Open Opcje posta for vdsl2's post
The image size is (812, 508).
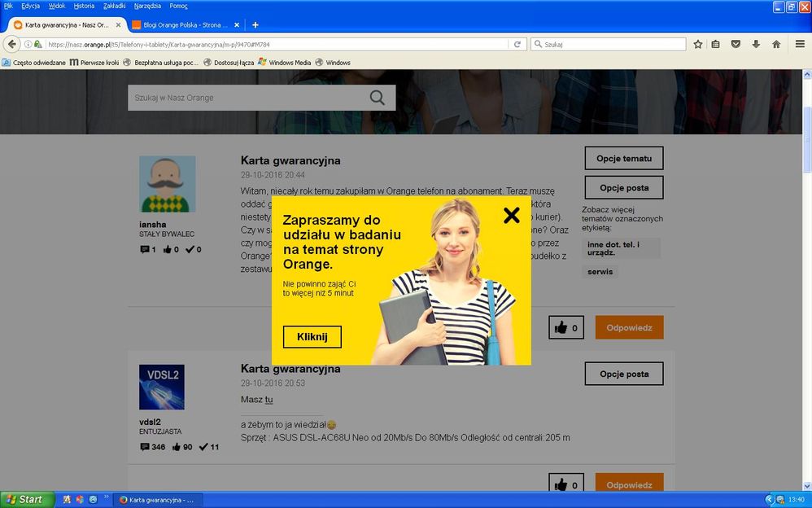point(624,374)
